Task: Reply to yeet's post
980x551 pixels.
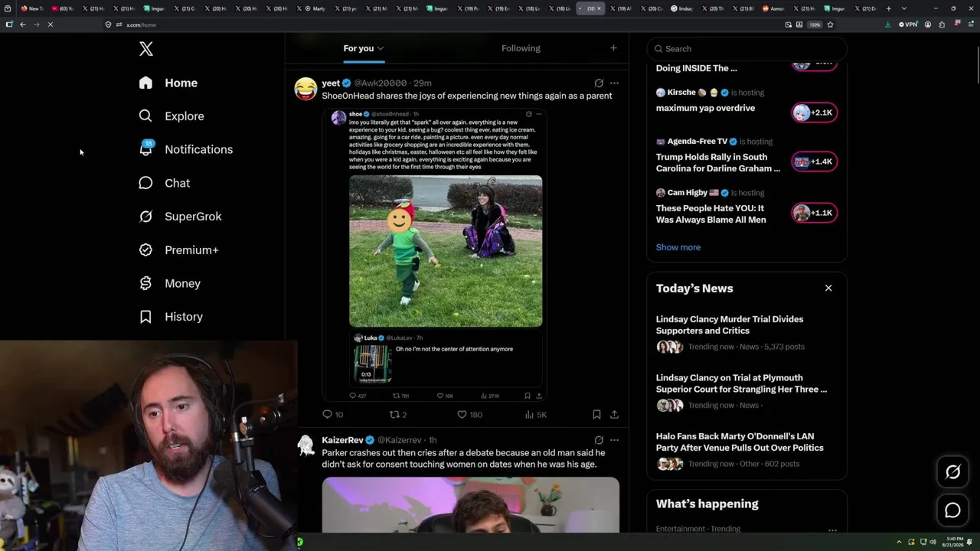Action: pyautogui.click(x=328, y=415)
